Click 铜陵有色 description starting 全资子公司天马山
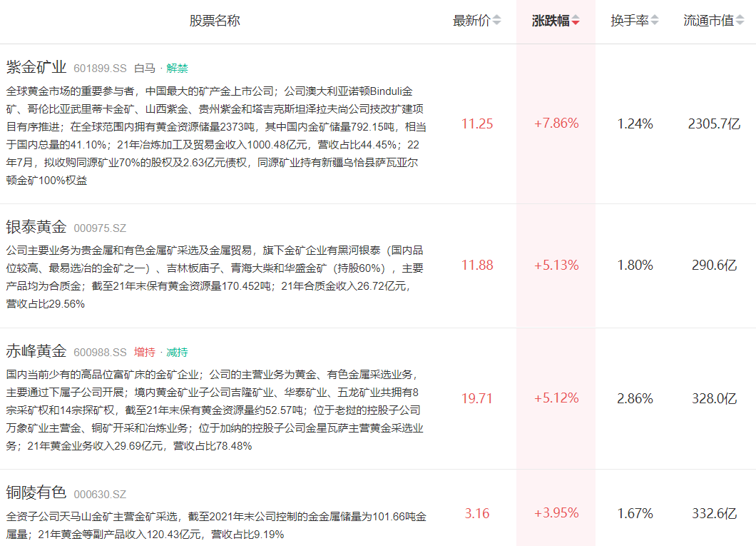 tap(216, 525)
